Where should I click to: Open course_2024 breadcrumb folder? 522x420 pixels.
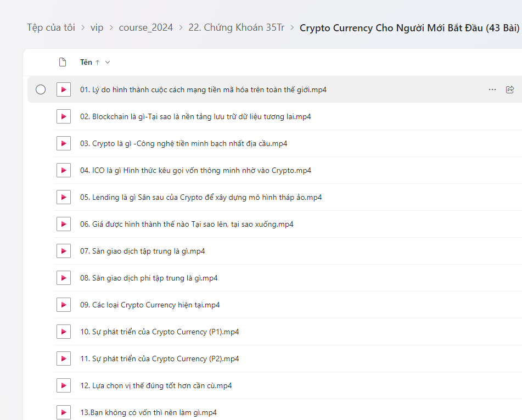145,27
